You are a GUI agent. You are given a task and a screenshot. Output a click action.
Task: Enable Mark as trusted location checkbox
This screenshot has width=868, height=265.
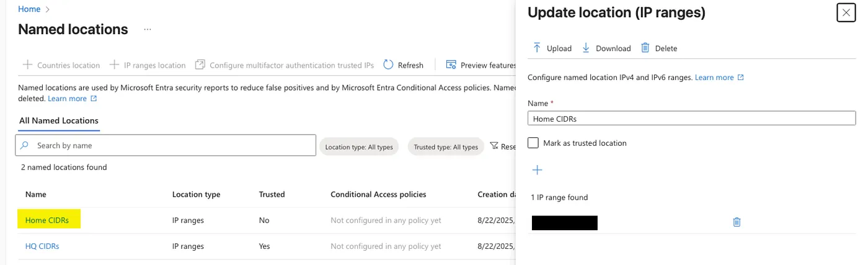(533, 143)
